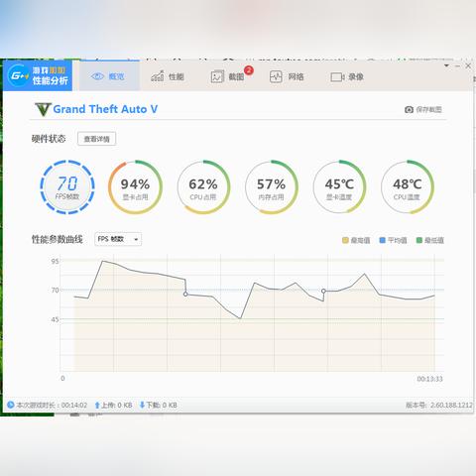
Task: Click the Grand Theft Auto V game icon
Action: pos(43,109)
